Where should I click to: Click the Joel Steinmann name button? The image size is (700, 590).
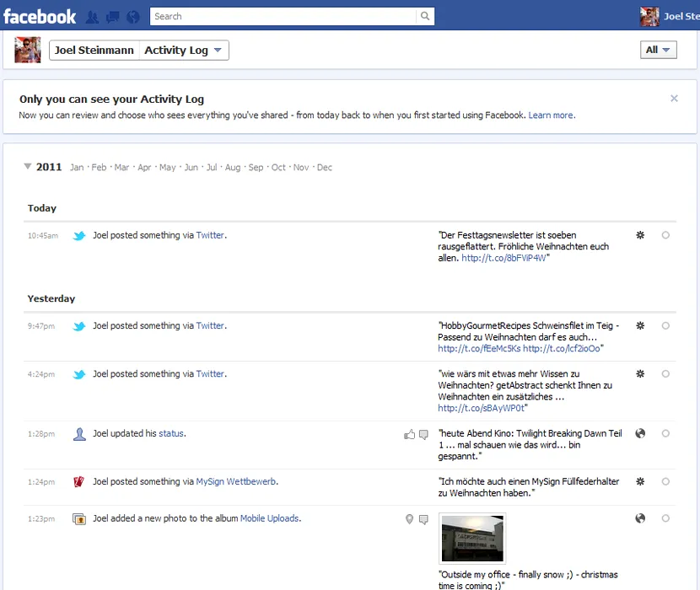[x=94, y=50]
